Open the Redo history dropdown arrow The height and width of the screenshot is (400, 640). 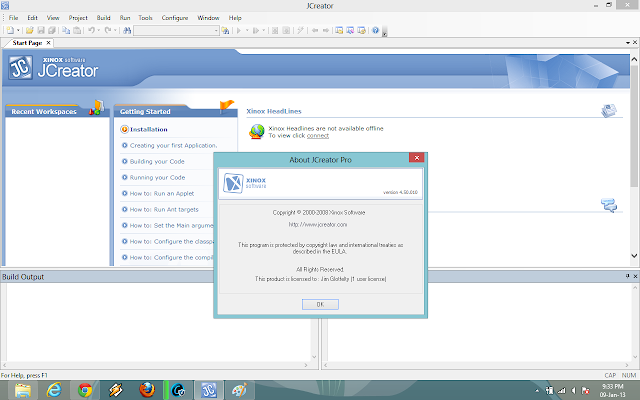tap(116, 30)
